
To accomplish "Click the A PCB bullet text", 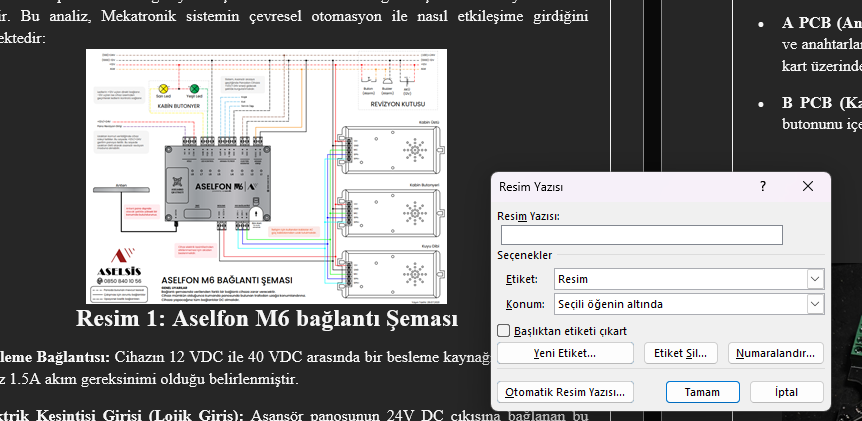I will click(822, 44).
